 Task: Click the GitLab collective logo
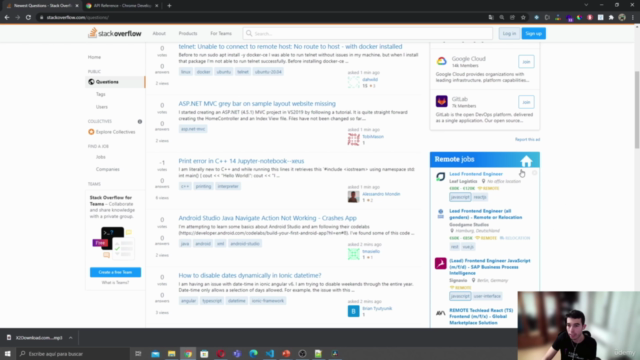coord(442,101)
